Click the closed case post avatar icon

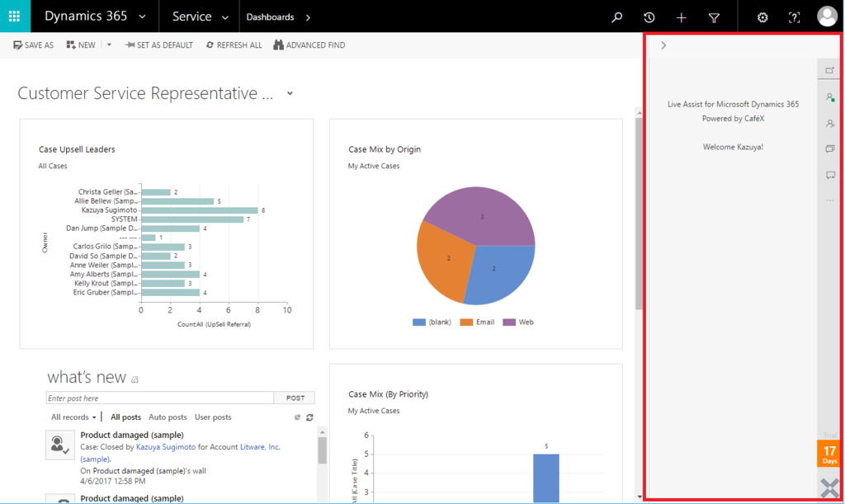coord(59,445)
